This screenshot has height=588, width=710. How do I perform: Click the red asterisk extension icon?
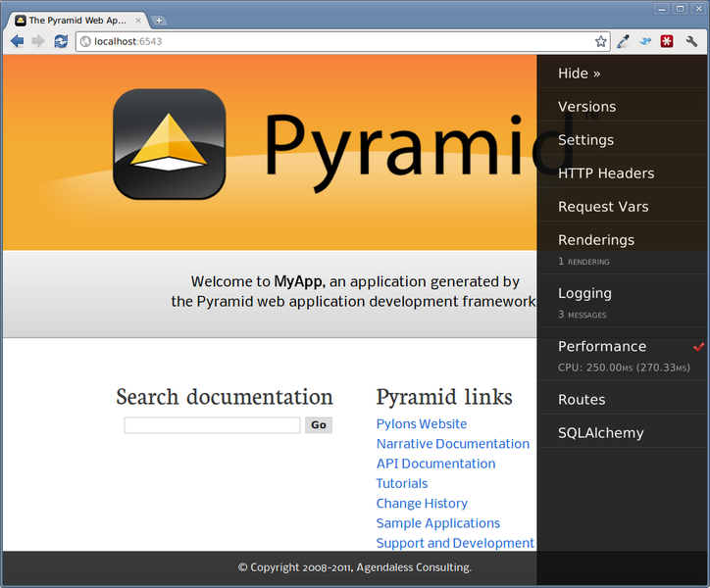pyautogui.click(x=667, y=41)
